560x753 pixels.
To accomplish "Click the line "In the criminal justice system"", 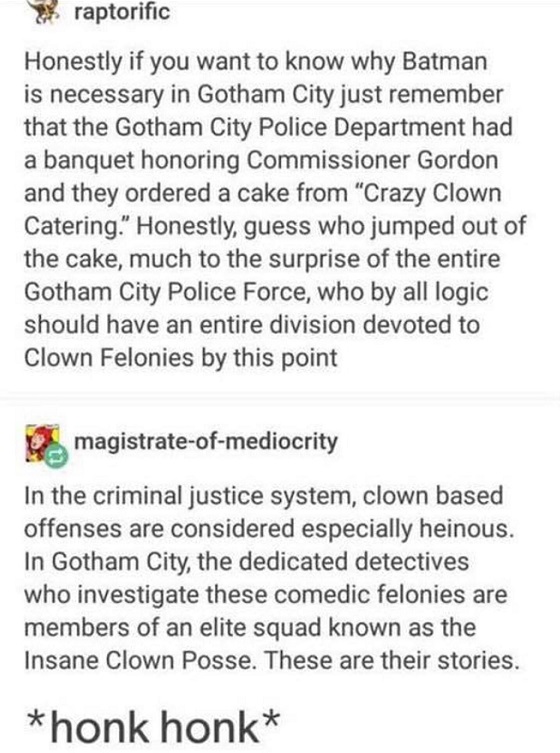I will (x=264, y=496).
